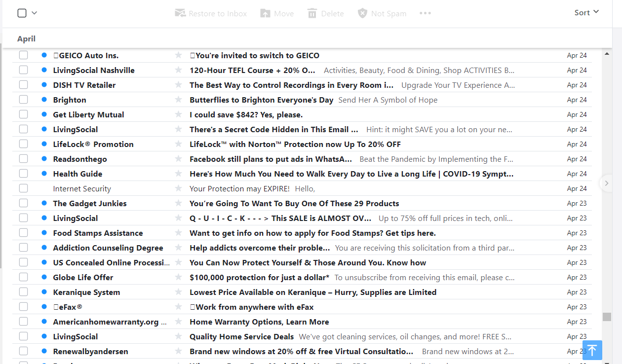Click Apr 24 date on Health Guide row
The image size is (622, 364).
coord(577,174)
